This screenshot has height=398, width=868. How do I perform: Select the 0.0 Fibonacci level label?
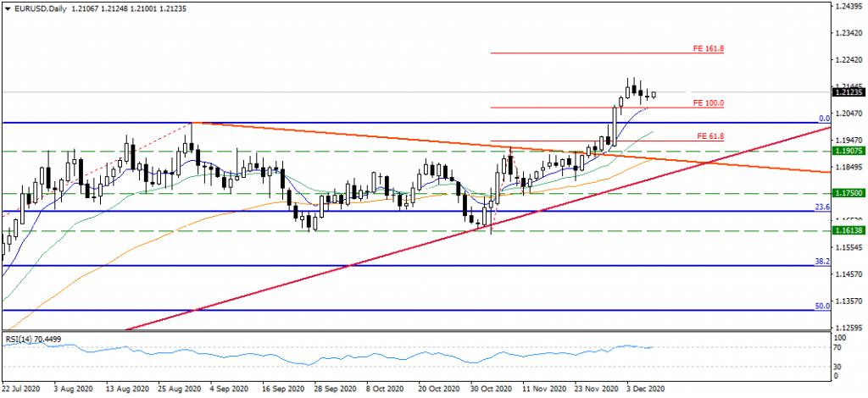coord(822,119)
